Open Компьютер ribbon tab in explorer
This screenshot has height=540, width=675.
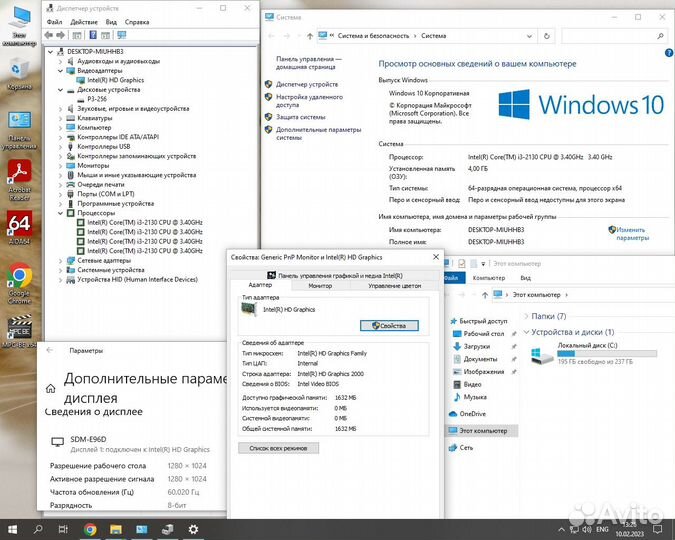pyautogui.click(x=489, y=278)
